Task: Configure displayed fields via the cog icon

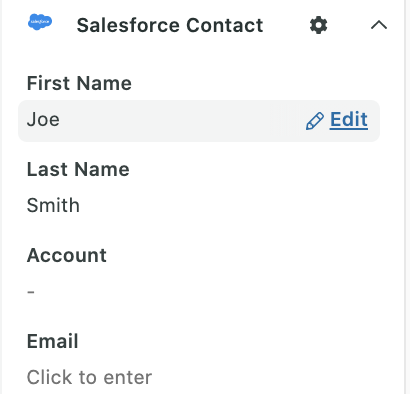Action: pos(318,25)
